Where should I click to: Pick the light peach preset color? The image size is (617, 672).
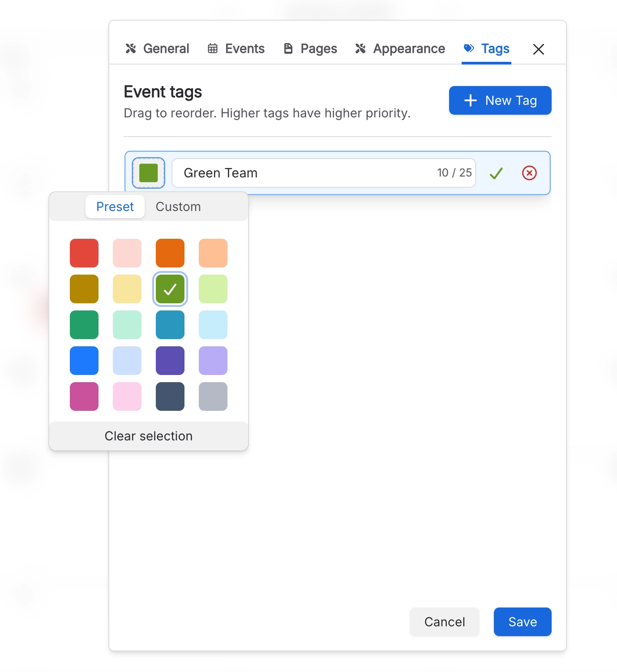213,253
